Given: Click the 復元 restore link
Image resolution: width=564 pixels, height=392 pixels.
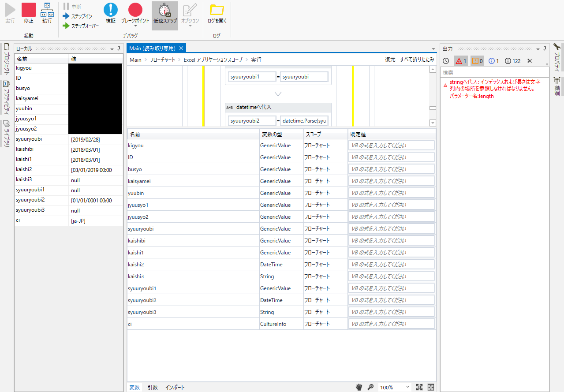Looking at the screenshot, I should tap(390, 60).
